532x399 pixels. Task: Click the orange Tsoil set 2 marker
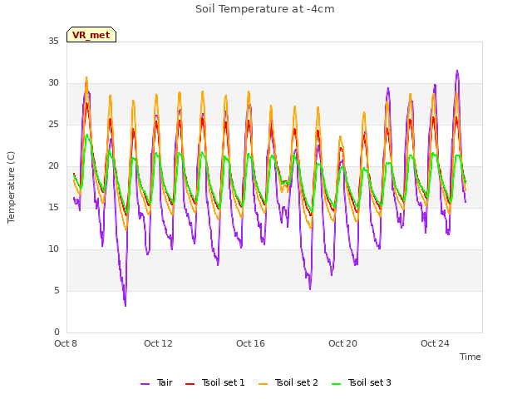(x=264, y=384)
